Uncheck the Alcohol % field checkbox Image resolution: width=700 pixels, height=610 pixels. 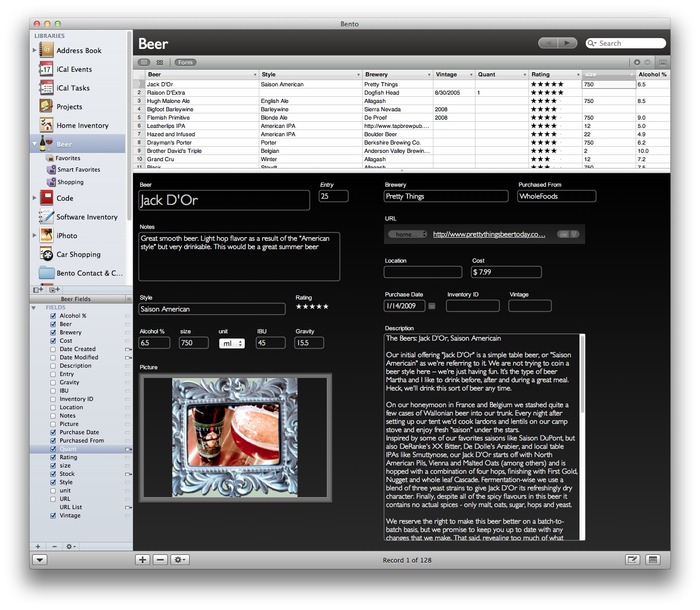point(53,316)
